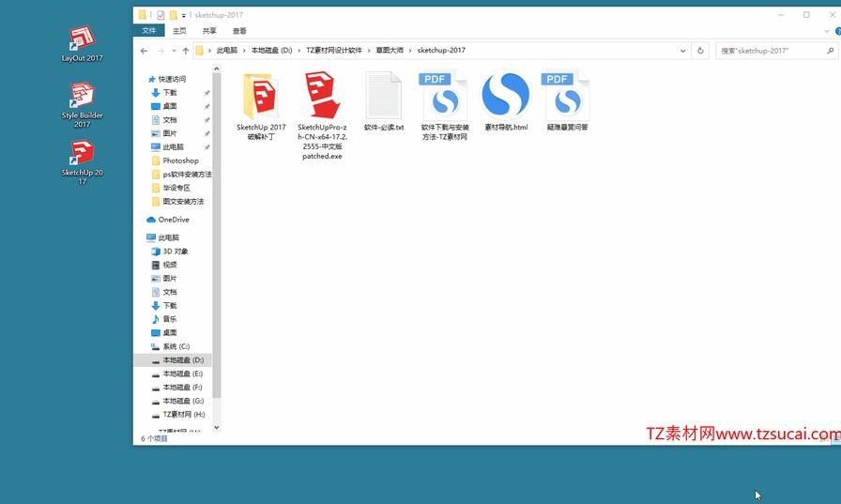The width and height of the screenshot is (841, 504).
Task: Select 快速访问 in navigation pane
Action: click(172, 79)
